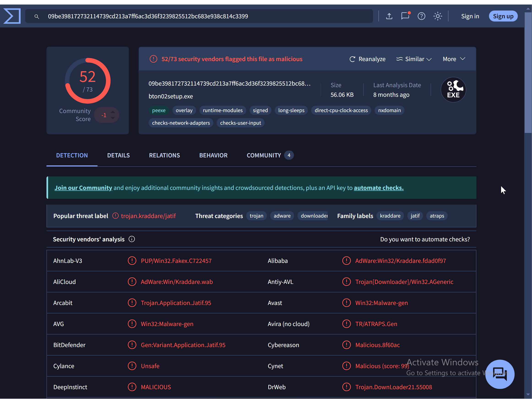Image resolution: width=532 pixels, height=399 pixels.
Task: Click the peexe tag
Action: (x=159, y=110)
